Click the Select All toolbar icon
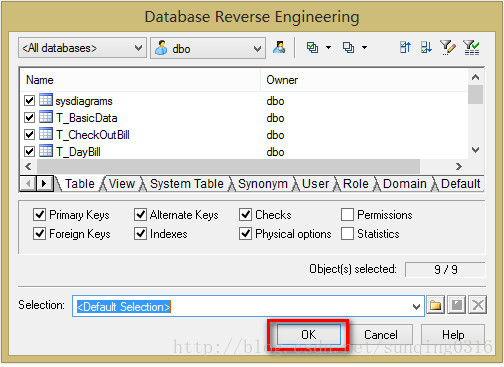The image size is (504, 367). [x=312, y=48]
